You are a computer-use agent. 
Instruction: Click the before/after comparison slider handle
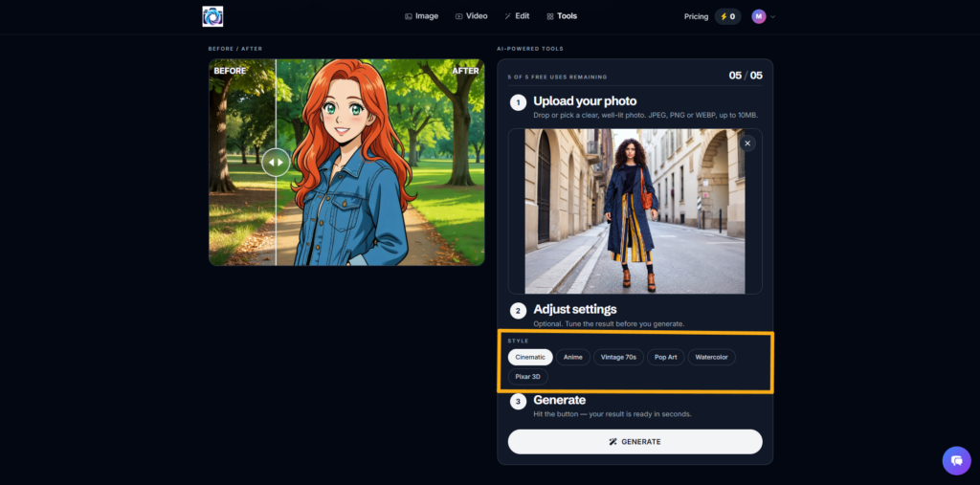pyautogui.click(x=276, y=163)
